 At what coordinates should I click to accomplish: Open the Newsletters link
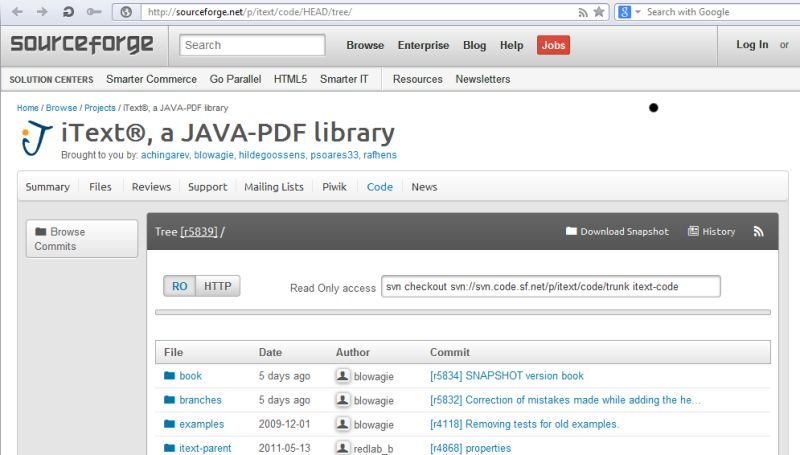(483, 79)
